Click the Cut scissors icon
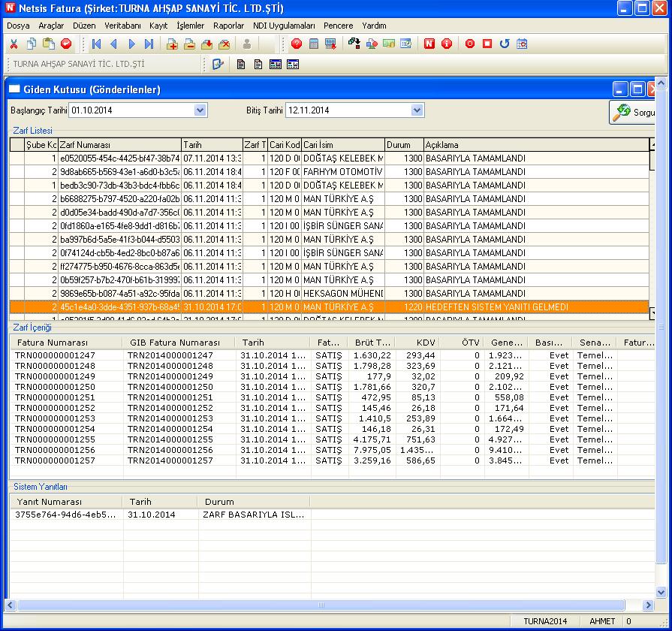Image resolution: width=672 pixels, height=631 pixels. coord(14,44)
